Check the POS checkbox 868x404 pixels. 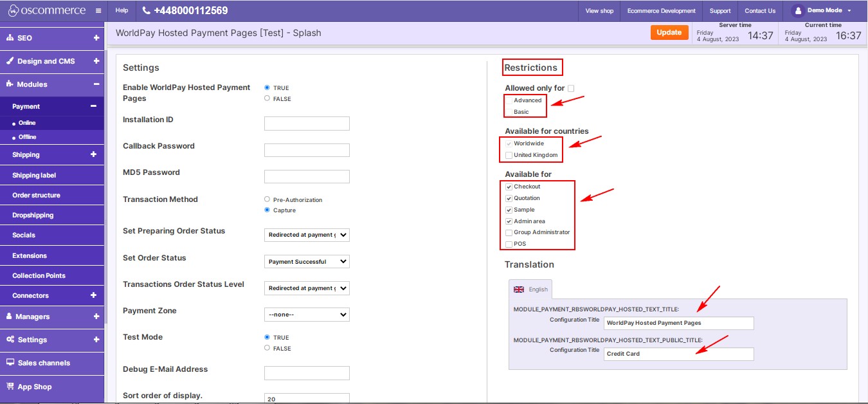point(509,244)
